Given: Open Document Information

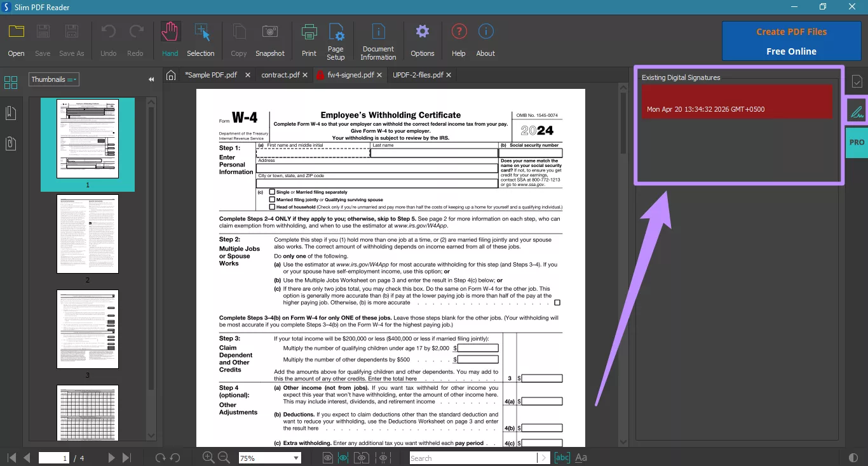Looking at the screenshot, I should click(378, 39).
